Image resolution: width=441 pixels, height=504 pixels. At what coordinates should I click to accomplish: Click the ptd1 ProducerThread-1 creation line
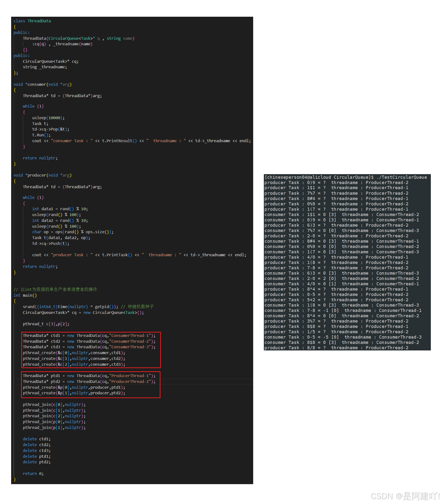tap(89, 376)
